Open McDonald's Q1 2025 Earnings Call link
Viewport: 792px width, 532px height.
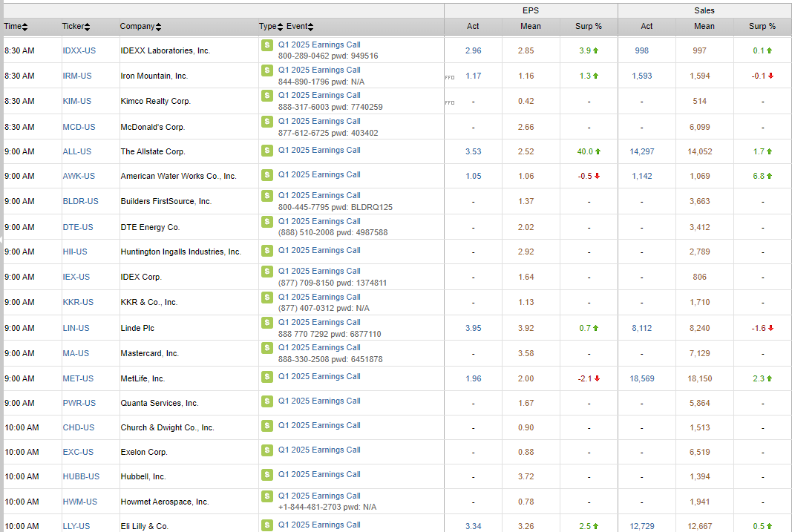click(319, 121)
